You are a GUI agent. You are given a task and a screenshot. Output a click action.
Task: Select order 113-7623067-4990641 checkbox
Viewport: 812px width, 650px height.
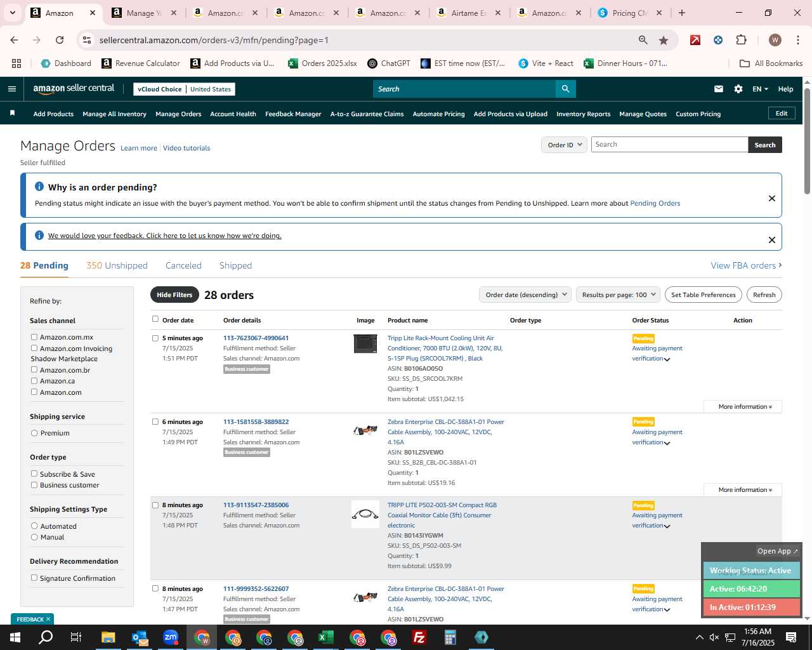click(155, 338)
